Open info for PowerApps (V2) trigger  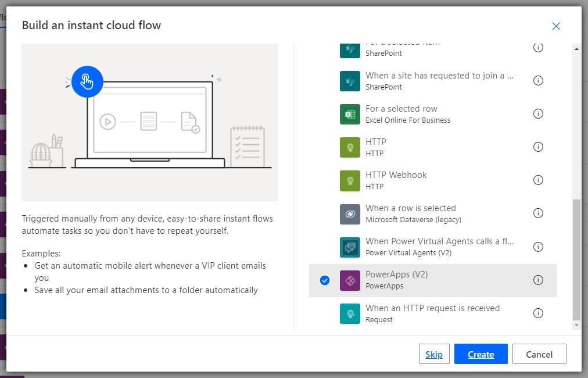tap(538, 280)
